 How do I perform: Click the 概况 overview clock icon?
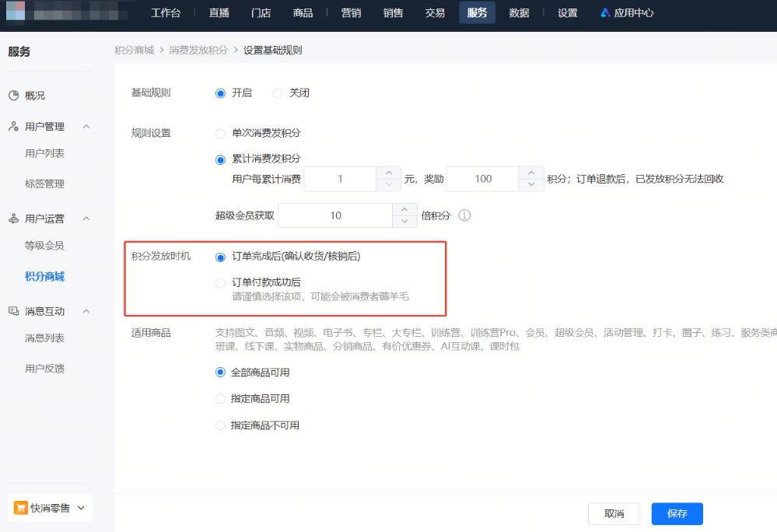click(13, 95)
